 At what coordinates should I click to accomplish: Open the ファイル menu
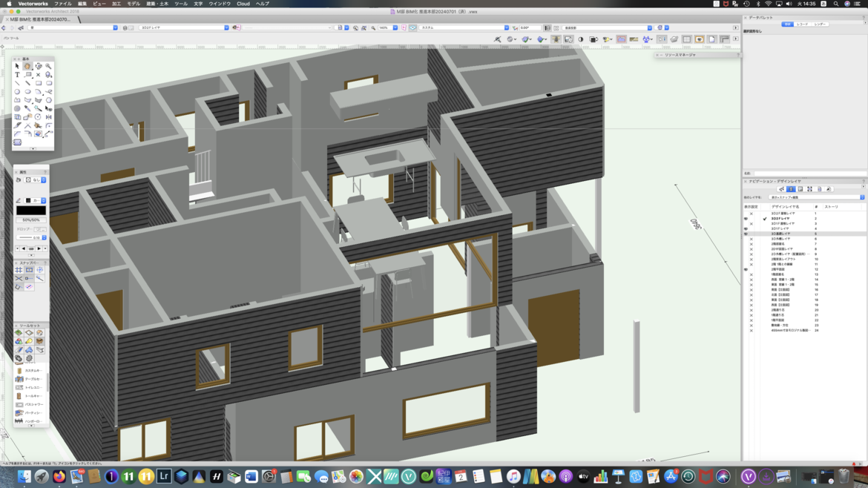coord(62,4)
